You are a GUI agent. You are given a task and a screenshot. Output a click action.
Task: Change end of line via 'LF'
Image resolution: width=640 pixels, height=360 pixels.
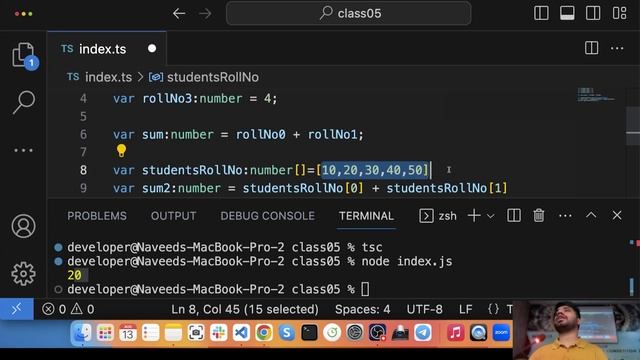click(465, 309)
